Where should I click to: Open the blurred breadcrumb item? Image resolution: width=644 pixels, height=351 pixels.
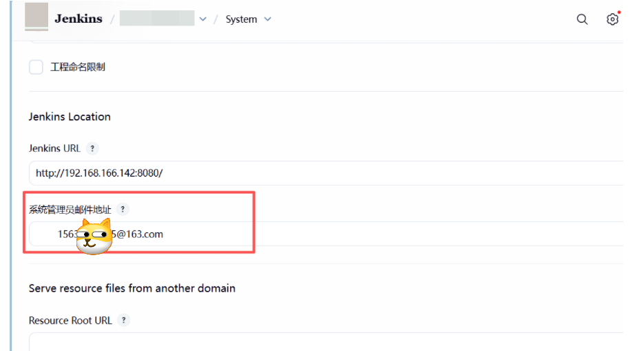[157, 19]
